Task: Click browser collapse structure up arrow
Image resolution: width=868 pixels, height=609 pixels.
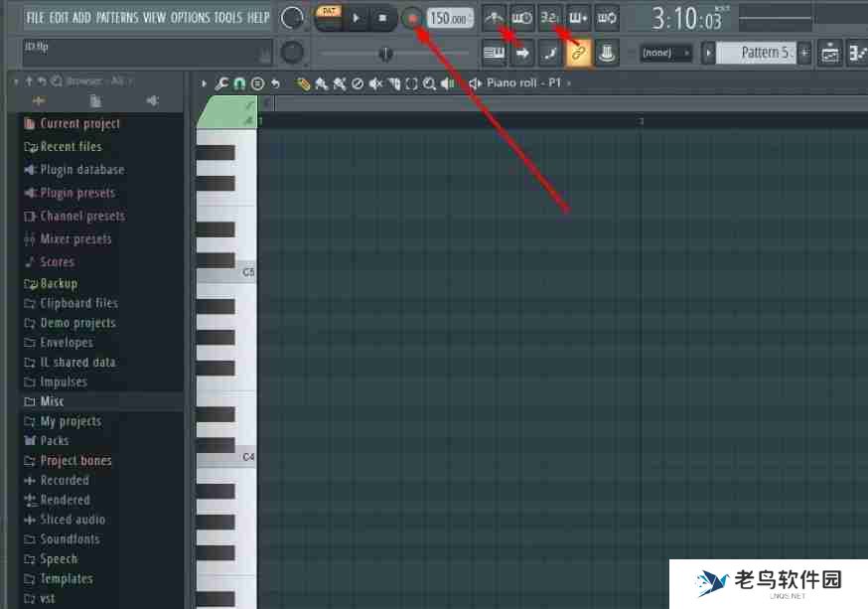Action: pyautogui.click(x=29, y=81)
